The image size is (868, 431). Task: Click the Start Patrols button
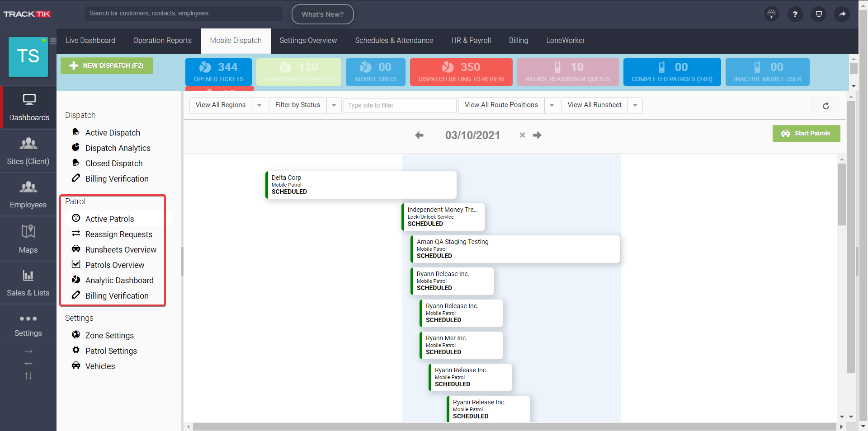coord(806,133)
